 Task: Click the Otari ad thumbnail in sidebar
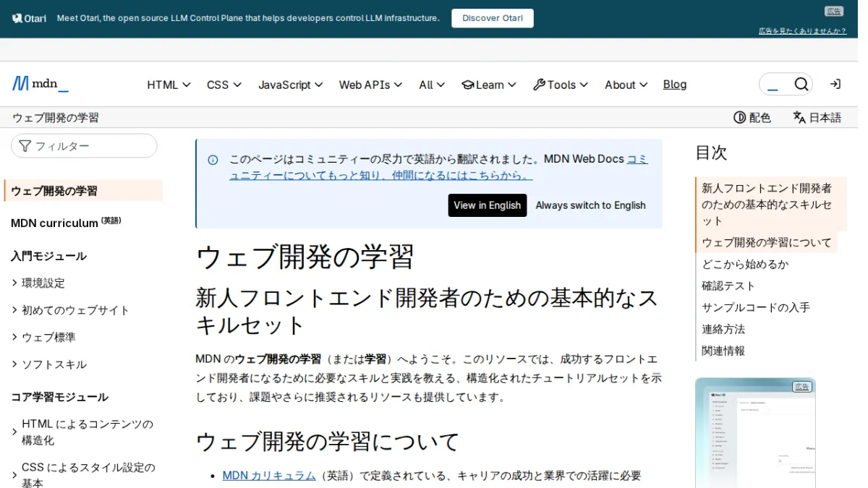(x=755, y=432)
